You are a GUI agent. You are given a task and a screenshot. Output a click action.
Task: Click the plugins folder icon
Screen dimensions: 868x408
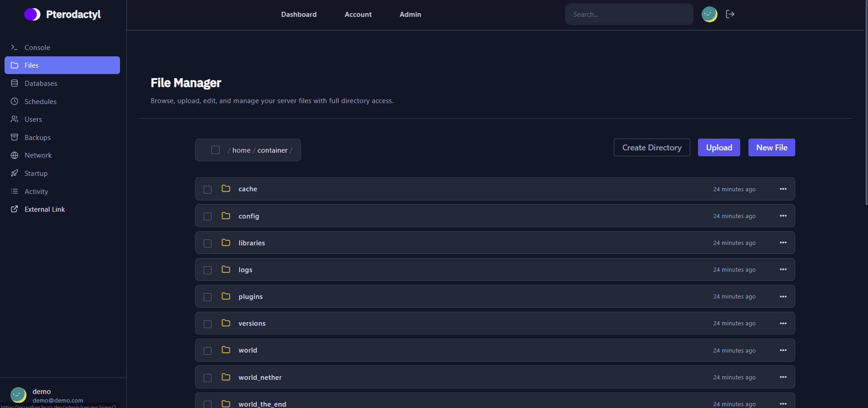coord(226,296)
